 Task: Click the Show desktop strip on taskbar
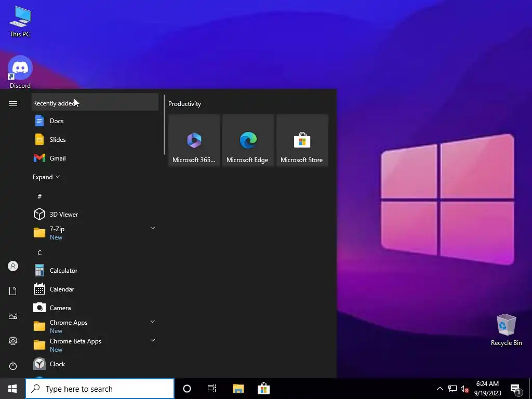(x=530, y=389)
